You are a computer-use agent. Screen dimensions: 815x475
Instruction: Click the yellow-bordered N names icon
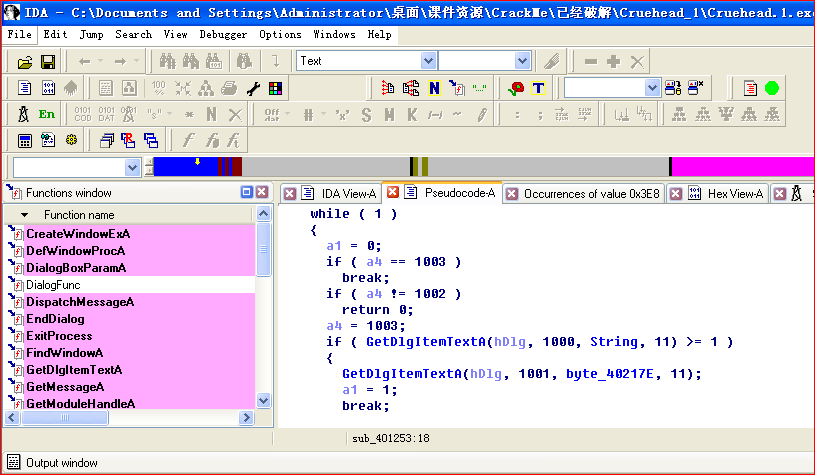point(435,88)
